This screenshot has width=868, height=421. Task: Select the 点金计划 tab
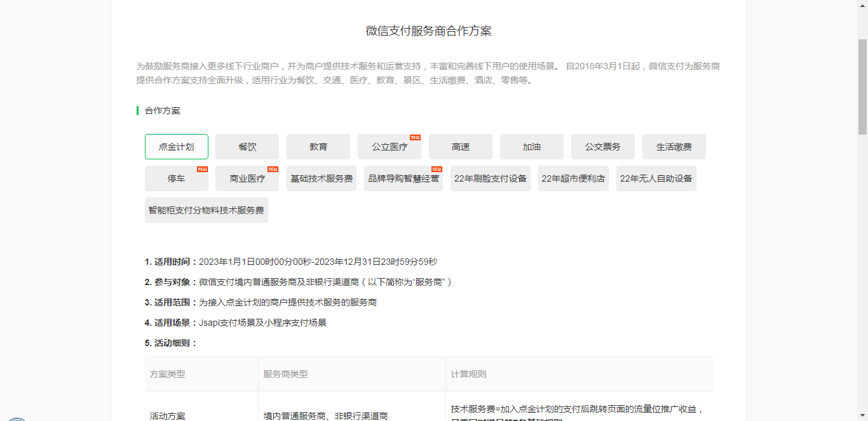177,147
